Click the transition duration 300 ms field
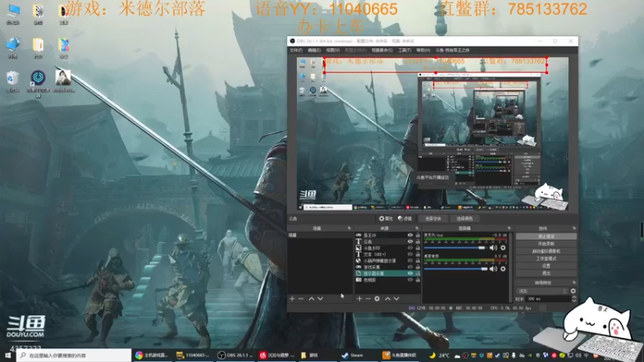 [547, 299]
